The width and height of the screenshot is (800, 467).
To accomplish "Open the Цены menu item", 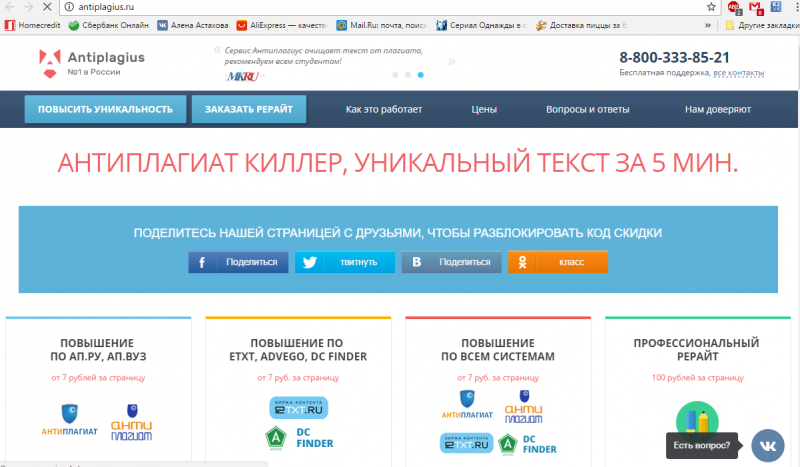I will coord(484,109).
